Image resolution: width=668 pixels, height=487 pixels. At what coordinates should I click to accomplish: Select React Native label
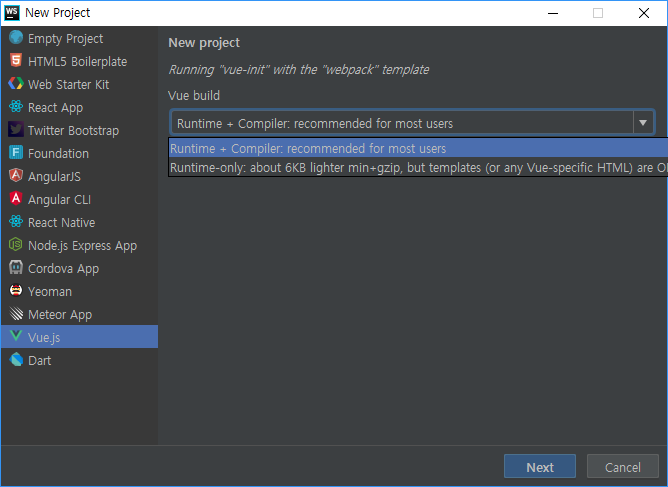61,222
